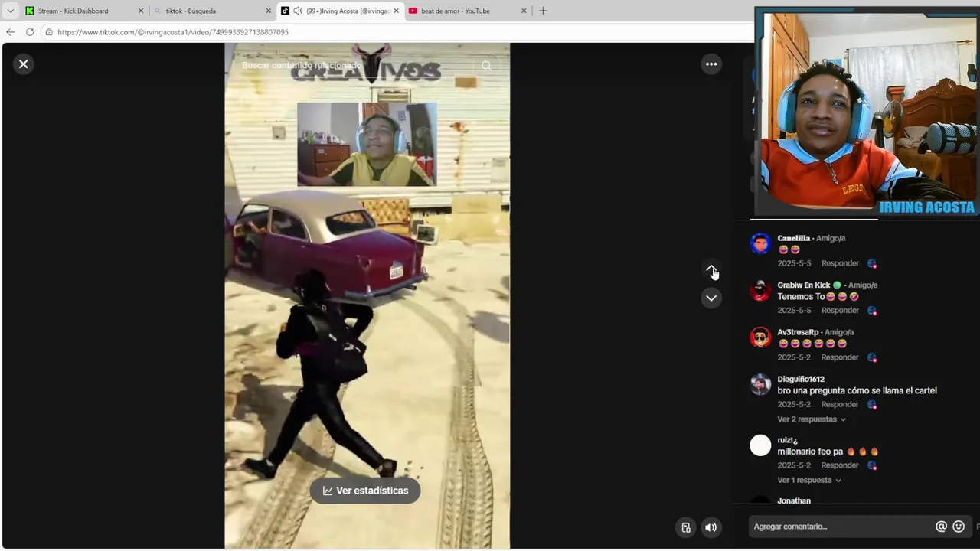Click the search magnifier in related content bar
The height and width of the screenshot is (551, 980).
click(486, 66)
